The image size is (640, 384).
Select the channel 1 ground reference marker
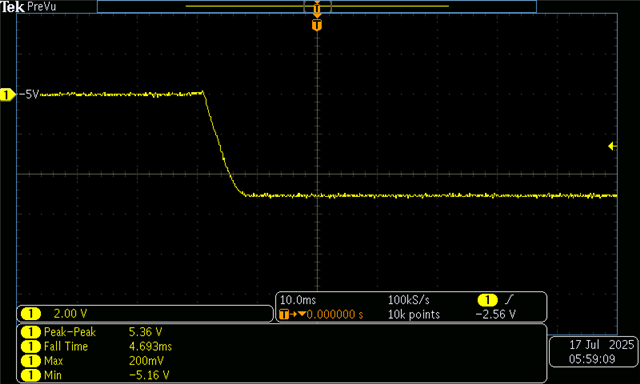7,95
